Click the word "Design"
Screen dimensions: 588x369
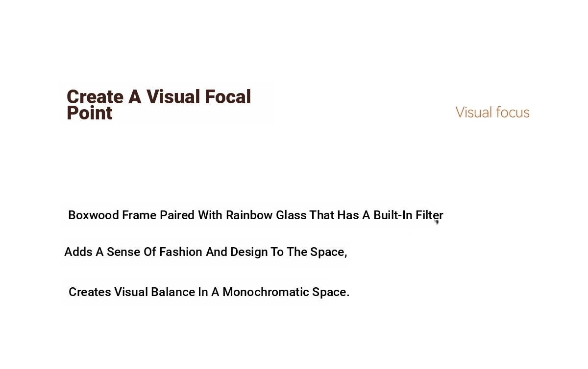click(x=249, y=252)
